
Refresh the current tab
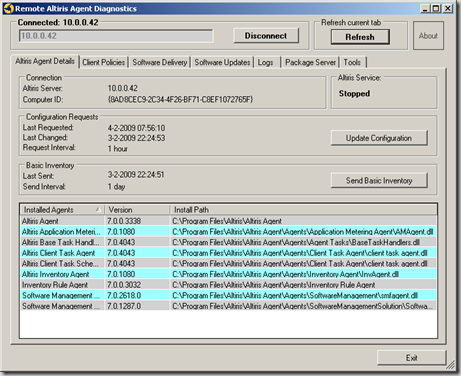(x=360, y=37)
